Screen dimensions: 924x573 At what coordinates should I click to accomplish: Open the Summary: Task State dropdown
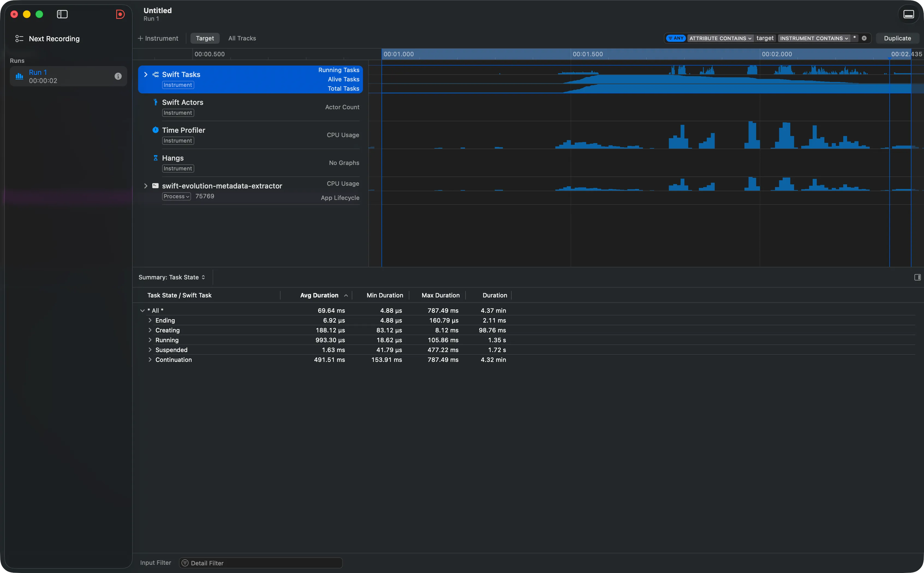click(172, 277)
